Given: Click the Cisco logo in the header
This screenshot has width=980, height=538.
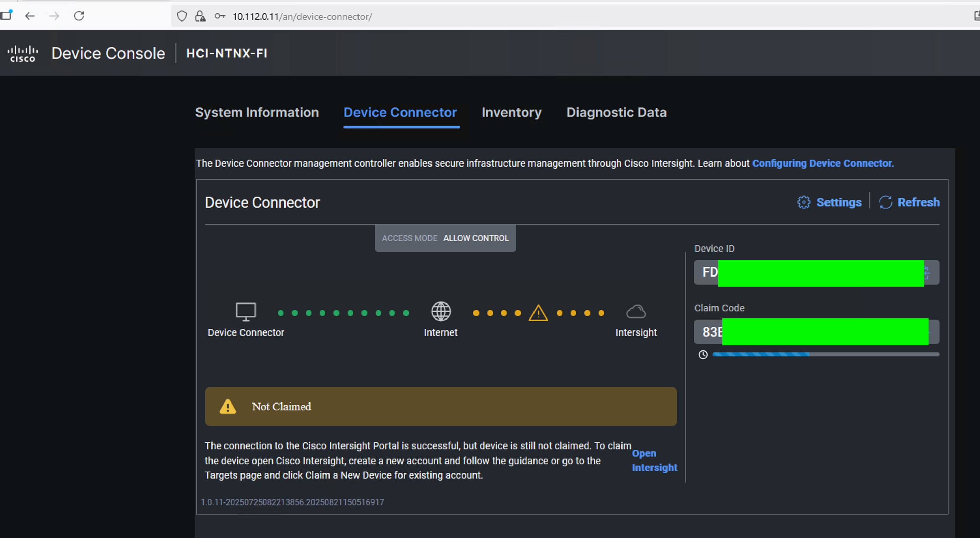Looking at the screenshot, I should click(x=23, y=53).
